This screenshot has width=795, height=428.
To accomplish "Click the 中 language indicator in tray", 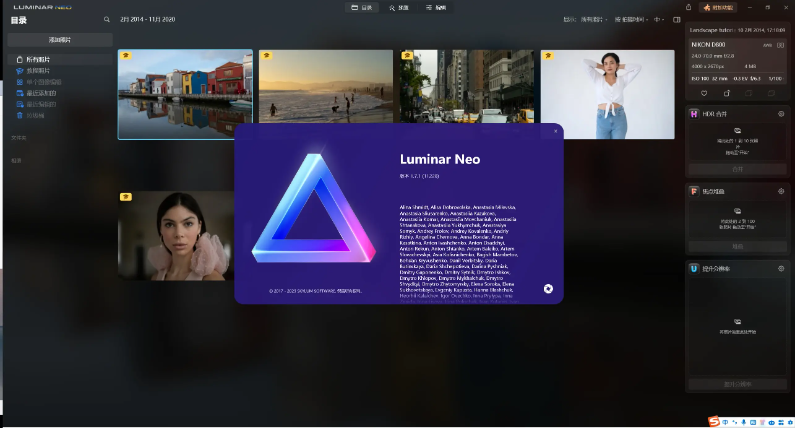I will (x=725, y=422).
